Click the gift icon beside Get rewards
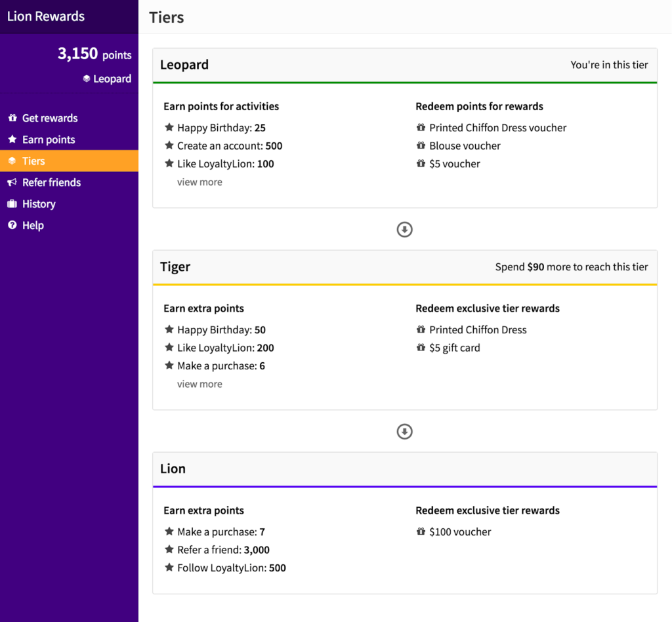 tap(12, 118)
